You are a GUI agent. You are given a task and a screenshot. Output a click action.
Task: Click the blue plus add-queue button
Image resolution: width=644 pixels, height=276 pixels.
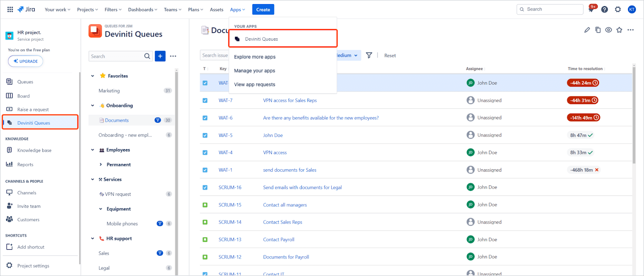tap(160, 56)
